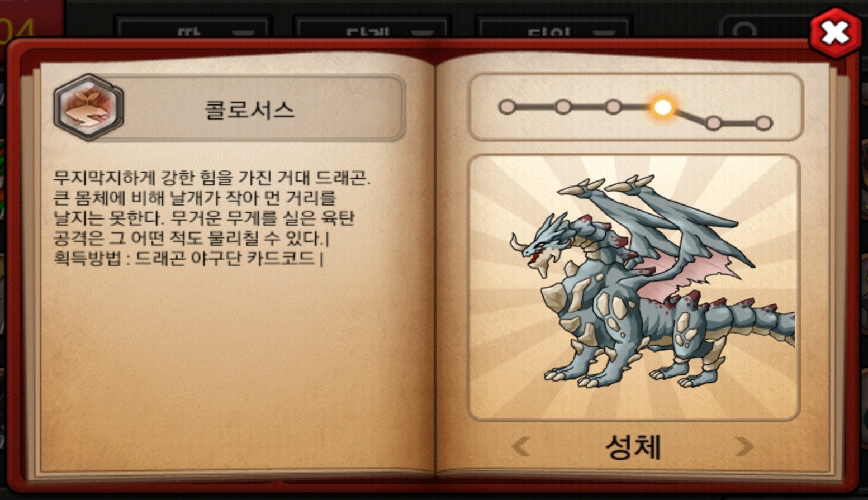Screen dimensions: 868x500
Task: Select the last growth stage dot
Action: pos(763,123)
